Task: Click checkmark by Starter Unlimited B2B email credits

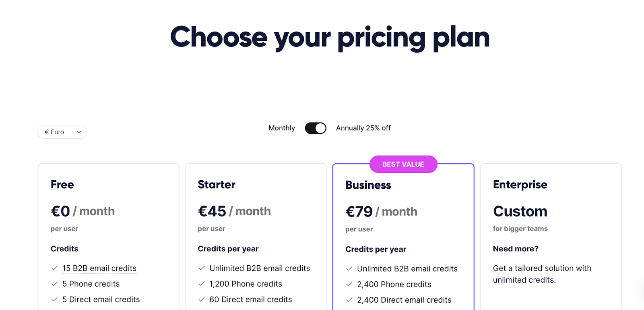Action: [202, 268]
